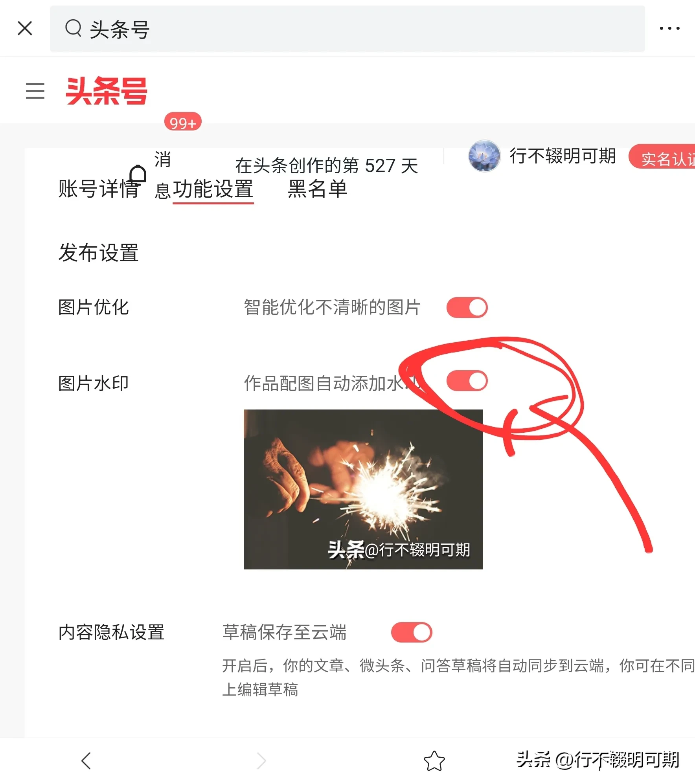Viewport: 695px width, 784px height.
Task: Open the three-dot more options menu
Action: (x=669, y=28)
